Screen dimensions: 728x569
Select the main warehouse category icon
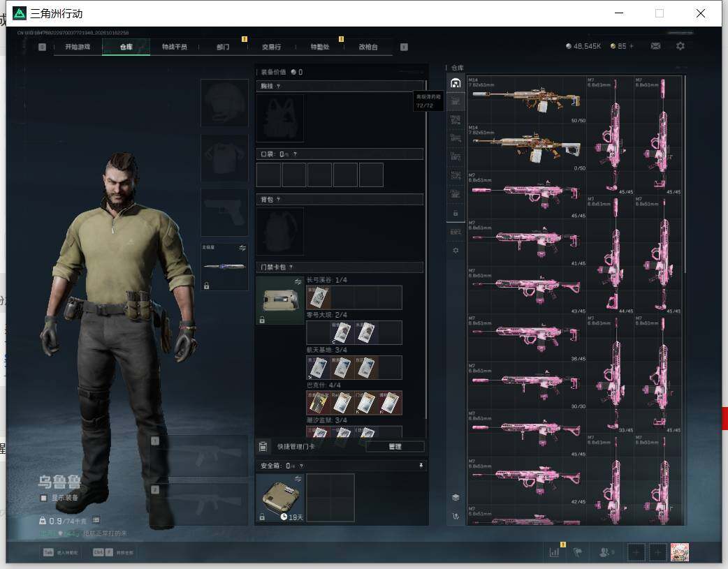tap(456, 83)
